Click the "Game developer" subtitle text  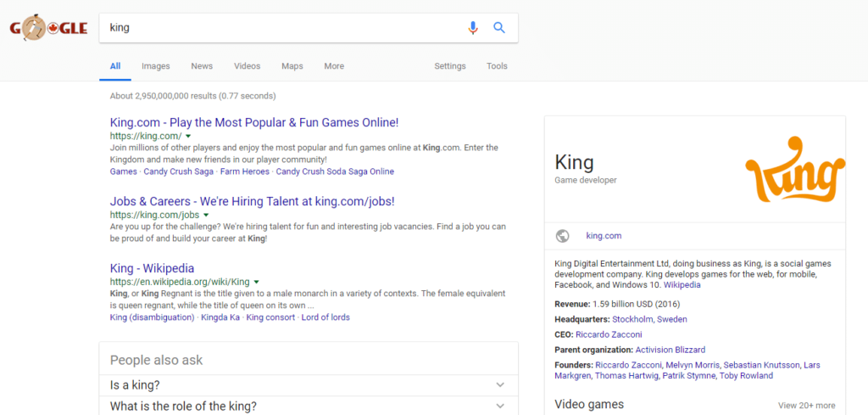[586, 180]
